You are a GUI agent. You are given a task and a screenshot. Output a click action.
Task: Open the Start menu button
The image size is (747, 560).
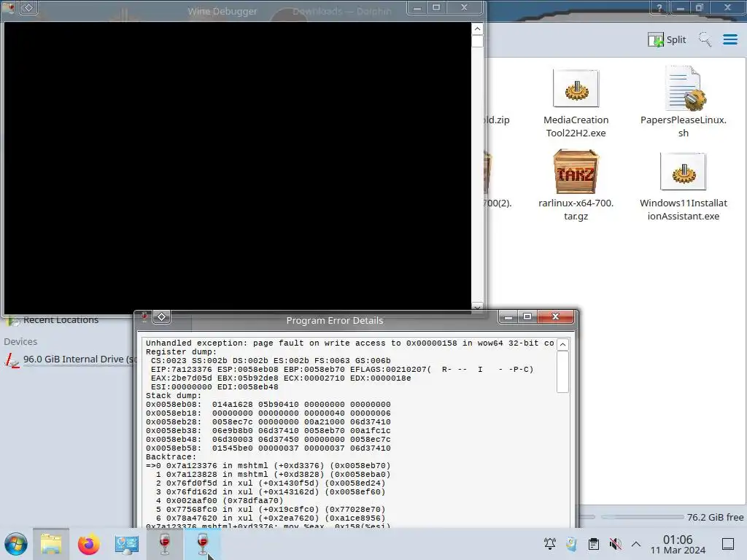click(x=16, y=544)
